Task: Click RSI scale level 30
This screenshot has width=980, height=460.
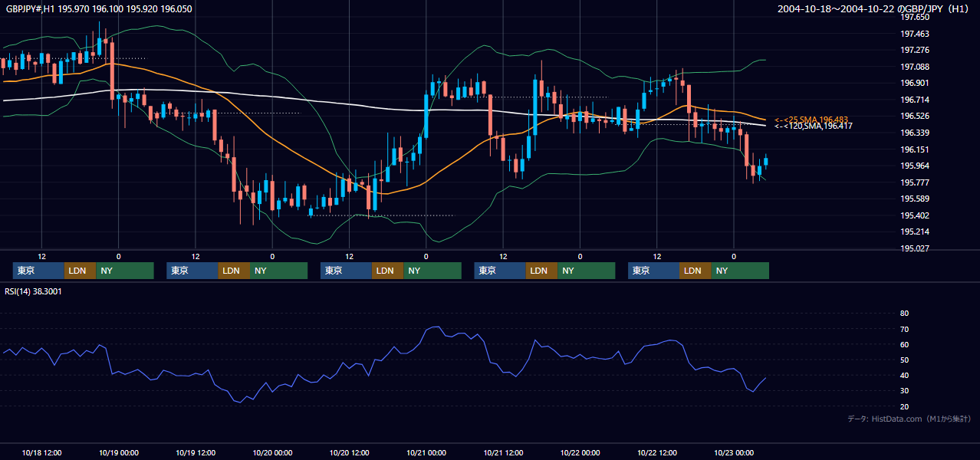Action: [904, 391]
